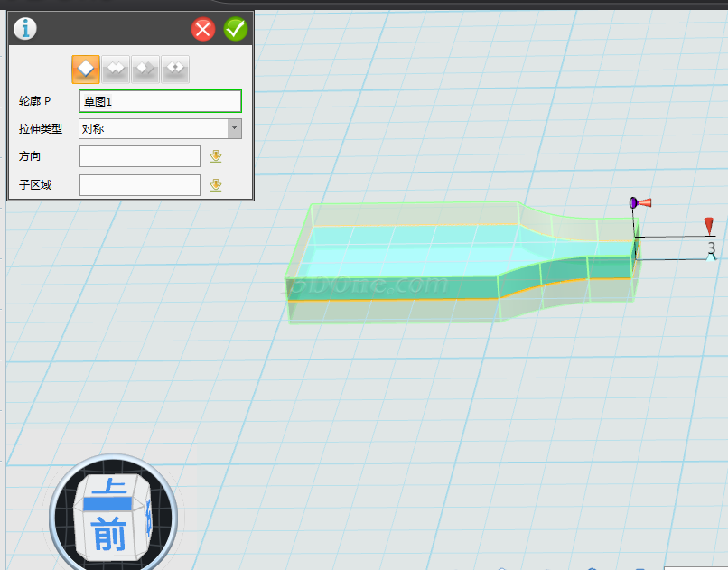Click the 子区域 input field
This screenshot has width=728, height=570.
pyautogui.click(x=139, y=185)
